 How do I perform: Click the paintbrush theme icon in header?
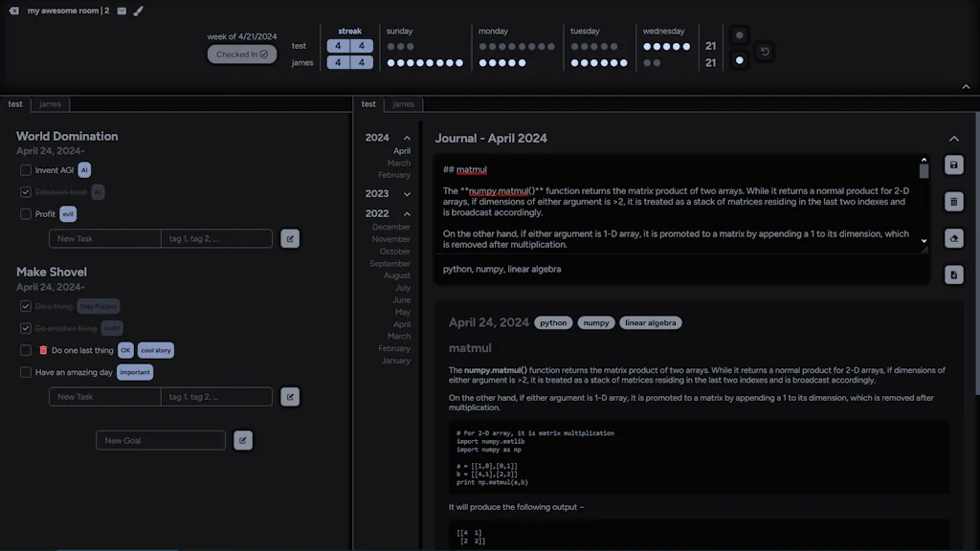138,11
